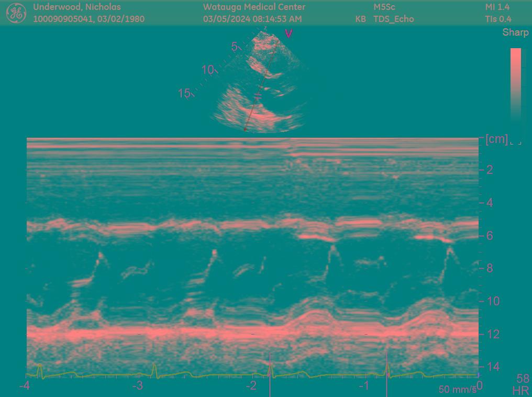Click the 50 mm/s sweep speed label

[x=457, y=389]
